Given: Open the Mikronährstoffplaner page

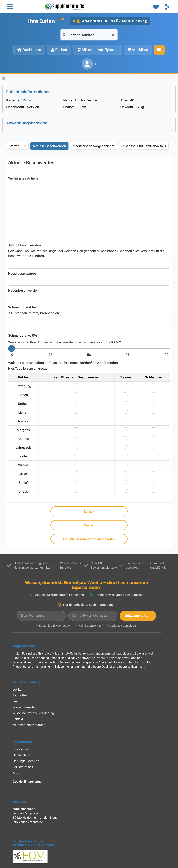Looking at the screenshot, I should pos(97,50).
